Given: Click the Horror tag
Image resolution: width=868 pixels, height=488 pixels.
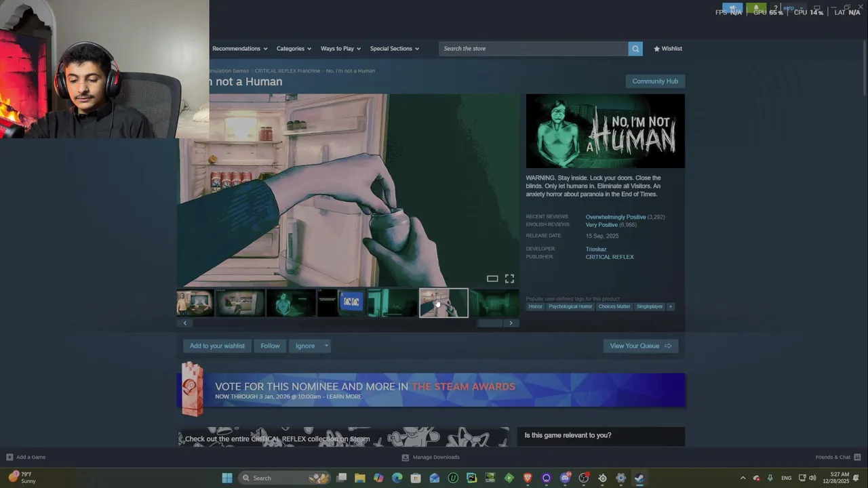Looking at the screenshot, I should [x=536, y=306].
